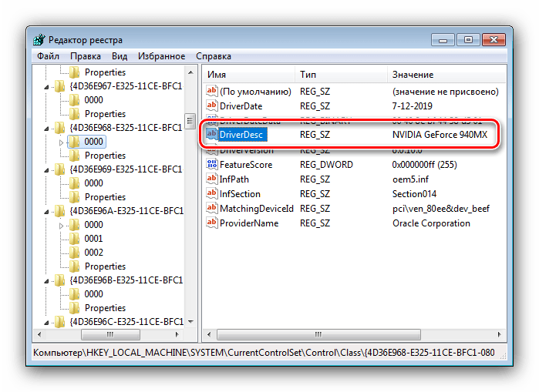Select the DriverDesc value name

(242, 135)
